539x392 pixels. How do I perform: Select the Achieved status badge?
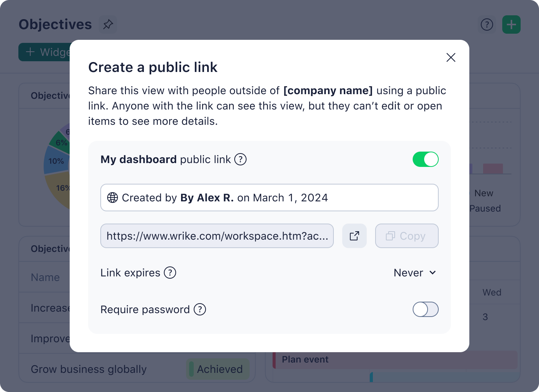click(x=217, y=369)
